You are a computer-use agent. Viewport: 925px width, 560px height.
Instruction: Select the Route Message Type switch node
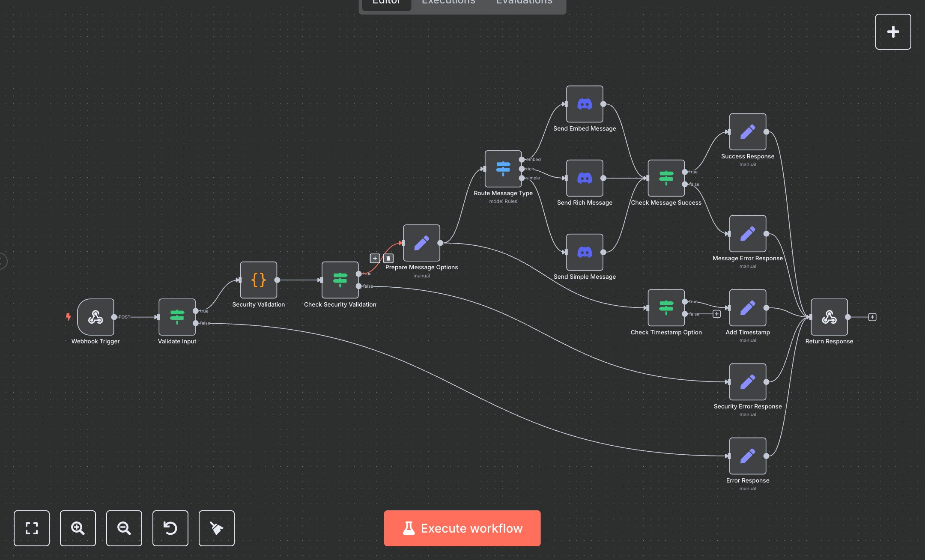(503, 169)
